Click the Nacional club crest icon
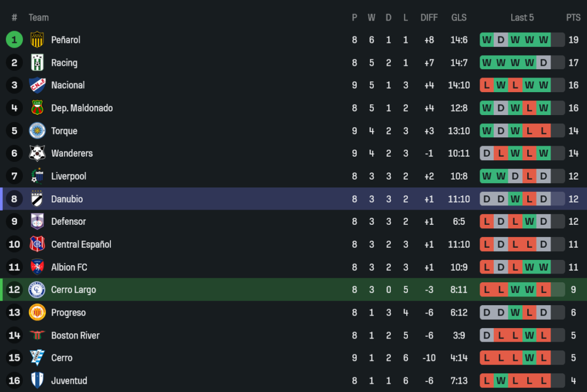 pyautogui.click(x=37, y=85)
